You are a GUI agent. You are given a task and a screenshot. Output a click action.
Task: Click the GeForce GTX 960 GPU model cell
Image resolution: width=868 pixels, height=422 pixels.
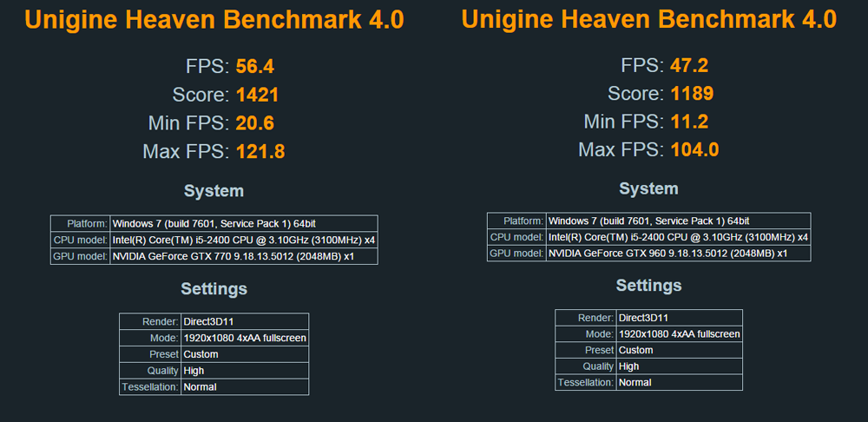(x=678, y=253)
